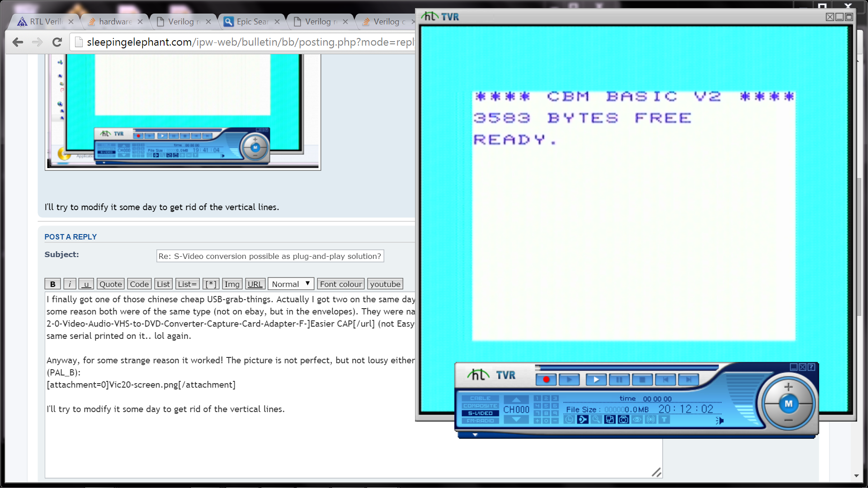This screenshot has width=868, height=488.
Task: Open the Normal font size dropdown
Action: coord(291,284)
